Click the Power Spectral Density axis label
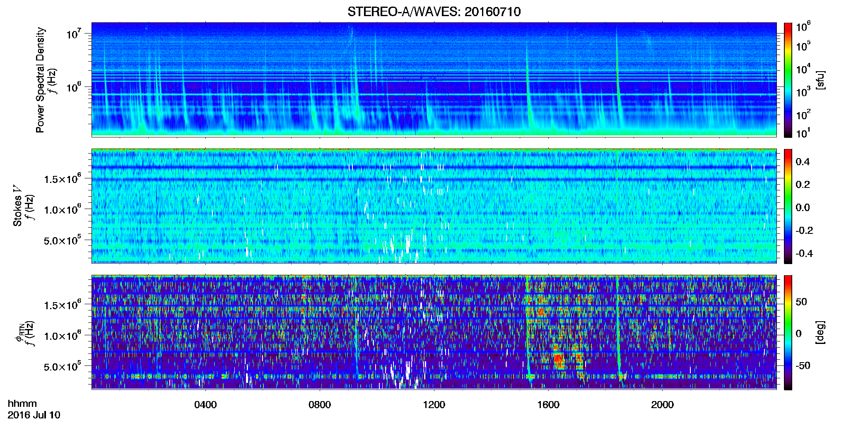The image size is (868, 447). tap(40, 80)
